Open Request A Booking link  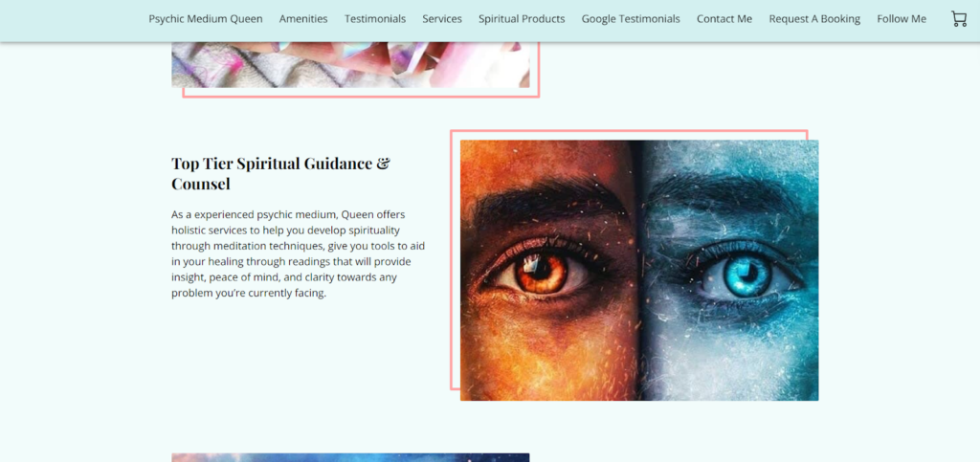pos(814,19)
